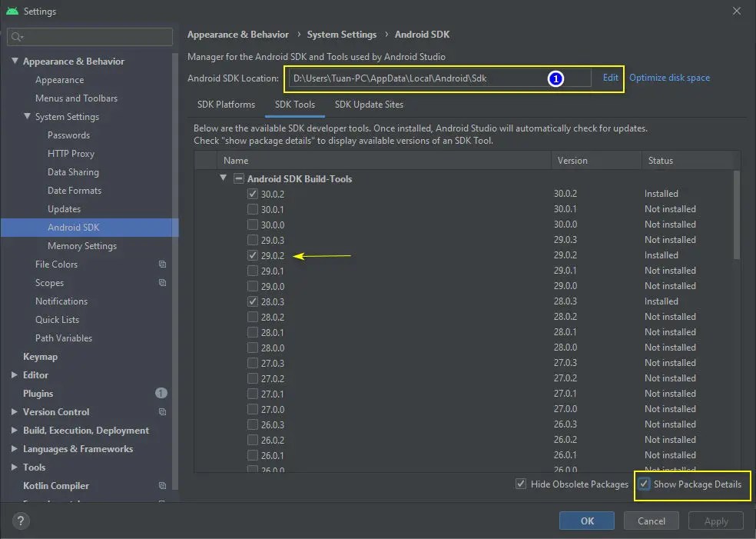This screenshot has width=756, height=539.
Task: Click the help question mark icon
Action: [20, 521]
